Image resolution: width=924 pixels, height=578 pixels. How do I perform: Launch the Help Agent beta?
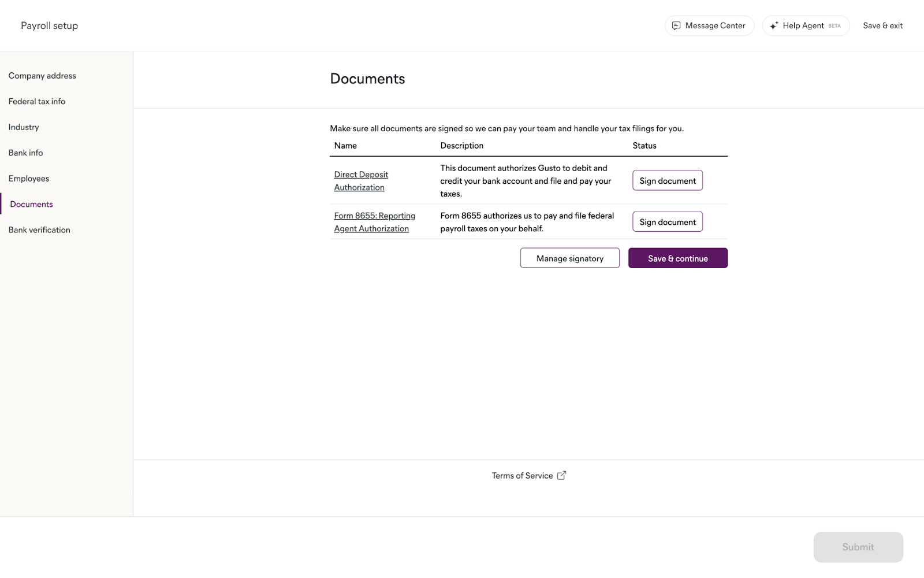pos(806,25)
